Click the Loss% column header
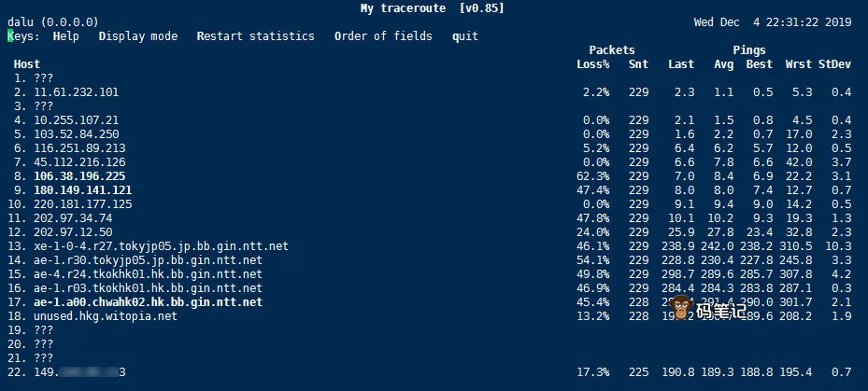The height and width of the screenshot is (391, 868). (592, 63)
